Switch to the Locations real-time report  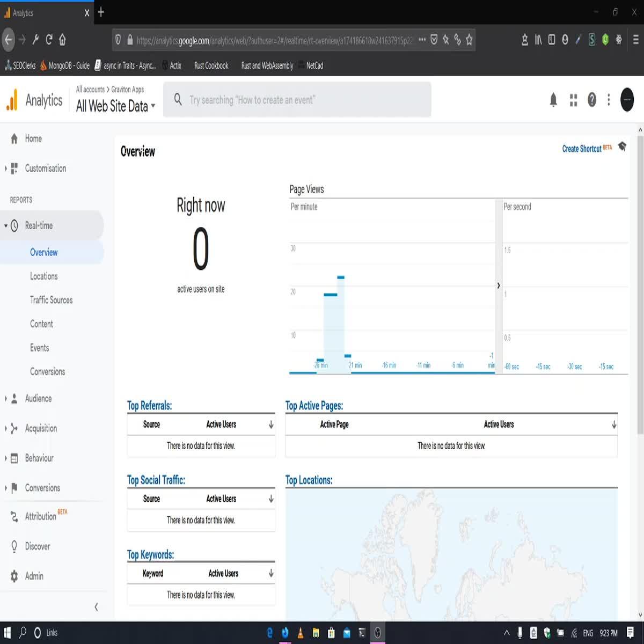pyautogui.click(x=43, y=276)
